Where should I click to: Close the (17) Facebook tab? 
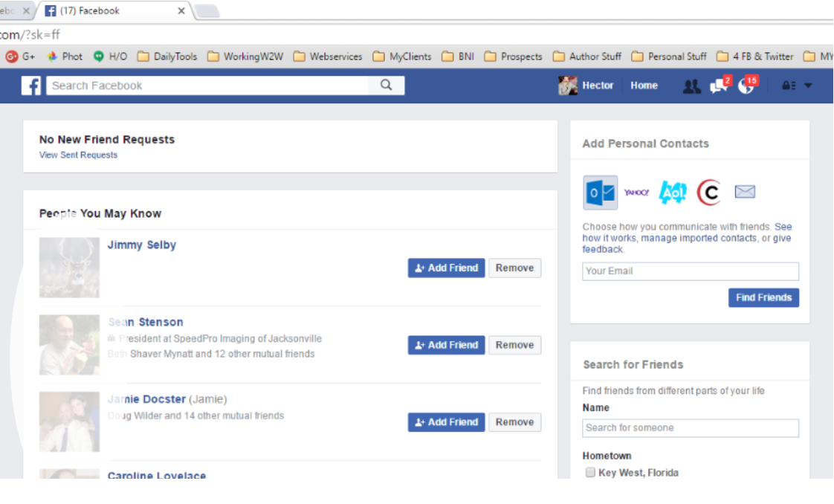click(x=181, y=10)
